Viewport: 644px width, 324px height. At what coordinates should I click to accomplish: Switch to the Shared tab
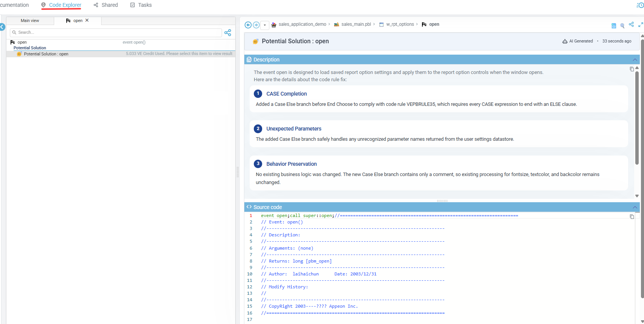click(x=106, y=5)
